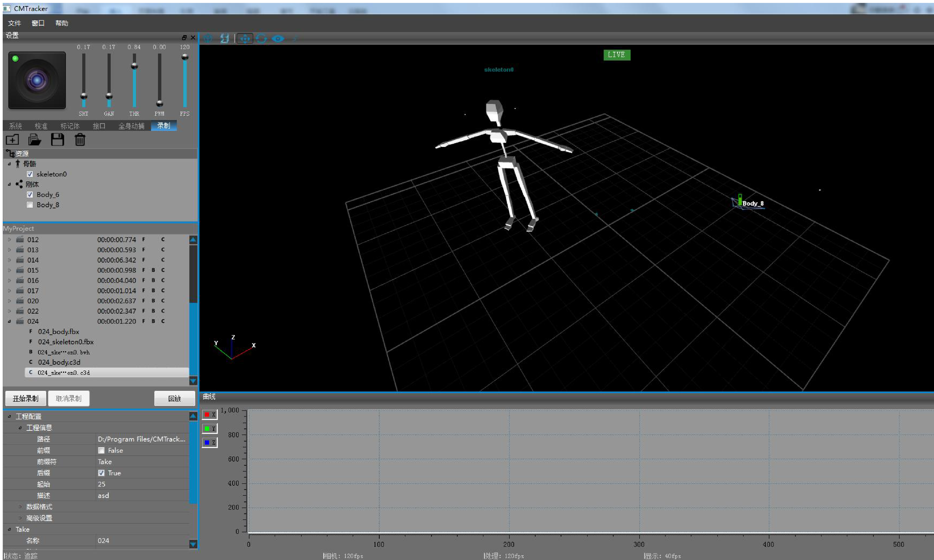Open the 窗口 menu
This screenshot has height=560, width=934.
tap(38, 23)
